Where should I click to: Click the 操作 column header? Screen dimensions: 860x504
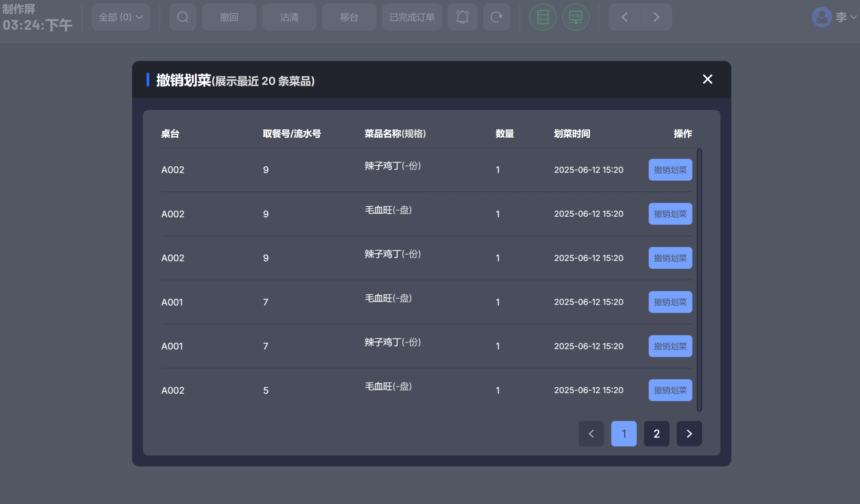pos(683,134)
